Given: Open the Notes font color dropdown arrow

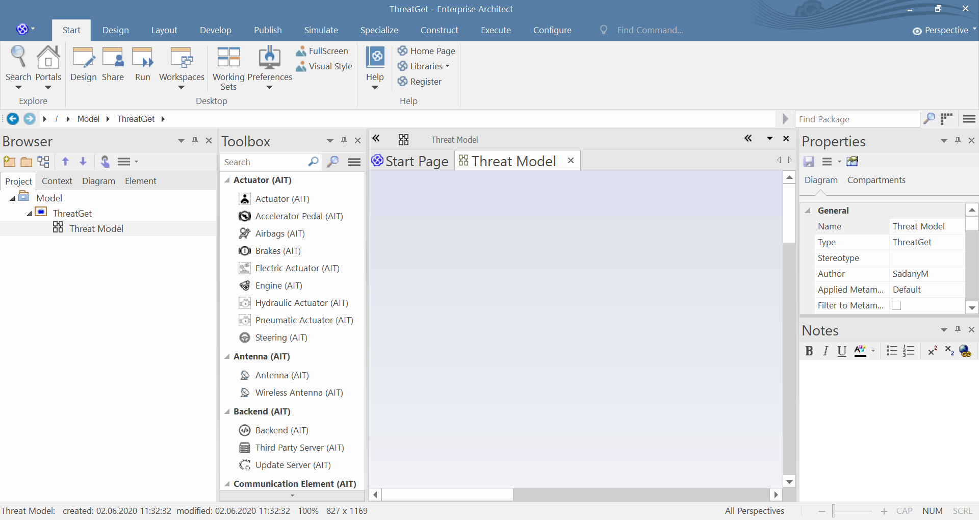Looking at the screenshot, I should [873, 351].
